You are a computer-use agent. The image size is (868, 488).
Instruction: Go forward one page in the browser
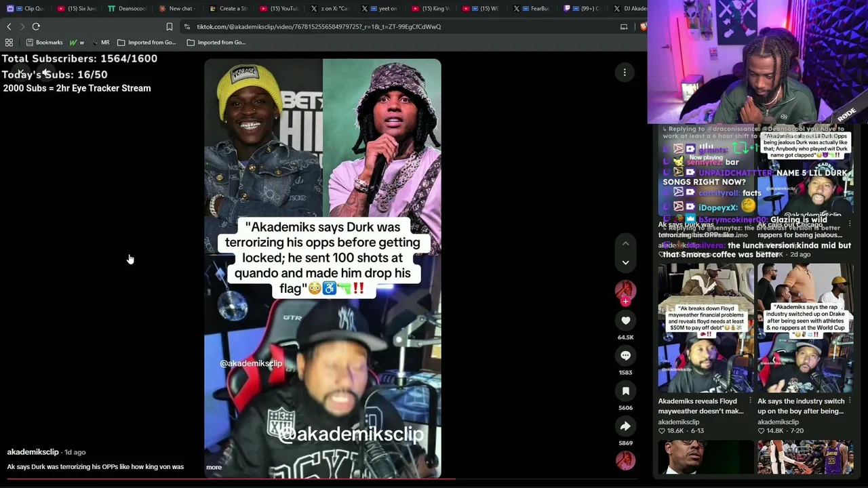(22, 26)
